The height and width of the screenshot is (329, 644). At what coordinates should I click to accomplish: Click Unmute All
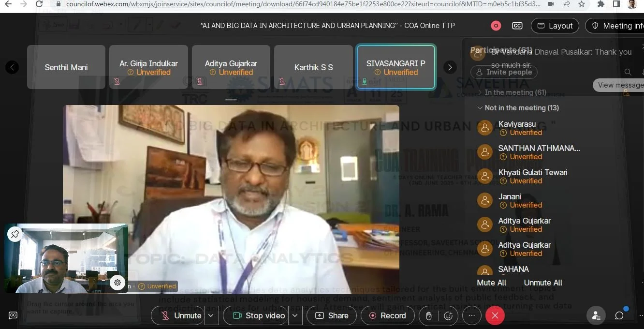coord(543,283)
